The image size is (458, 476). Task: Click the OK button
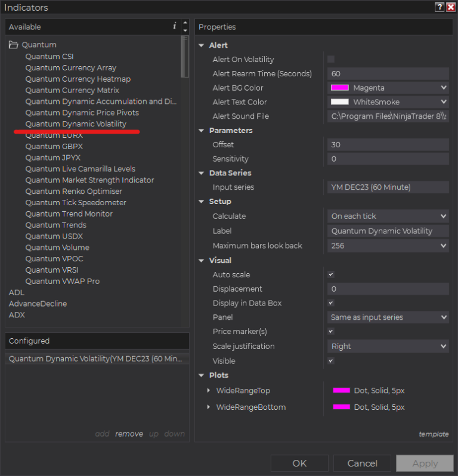[x=299, y=463]
